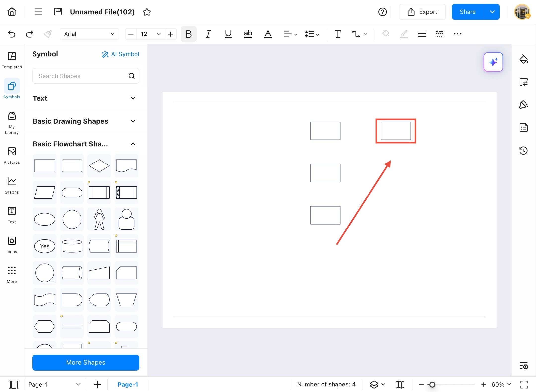Switch to Page-1 tab at bottom
The image size is (536, 392).
(128, 384)
